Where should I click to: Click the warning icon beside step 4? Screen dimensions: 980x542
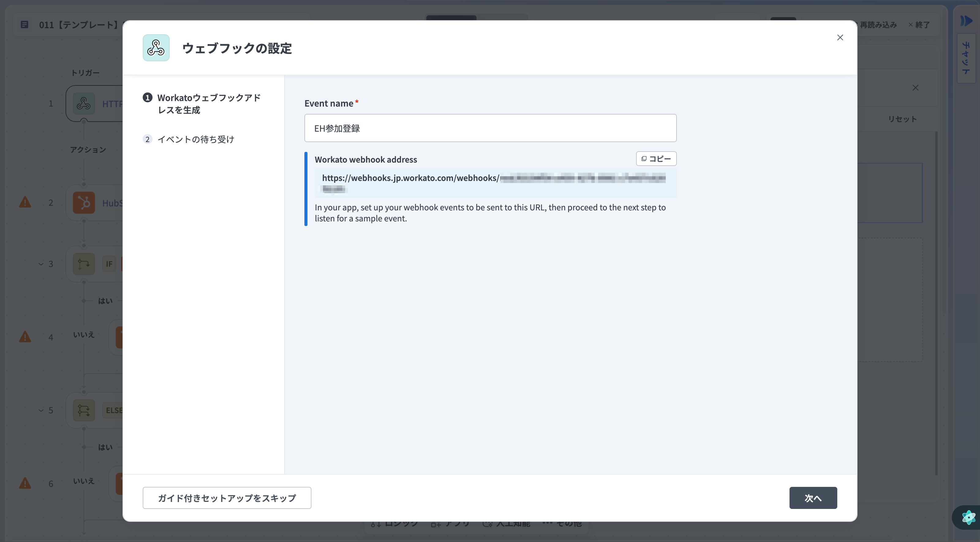[25, 337]
